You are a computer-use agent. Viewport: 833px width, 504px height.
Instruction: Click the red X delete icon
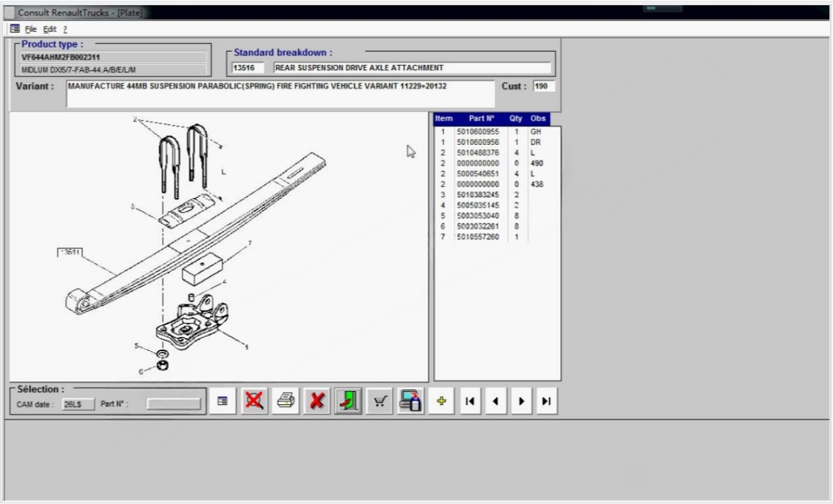[x=317, y=401]
